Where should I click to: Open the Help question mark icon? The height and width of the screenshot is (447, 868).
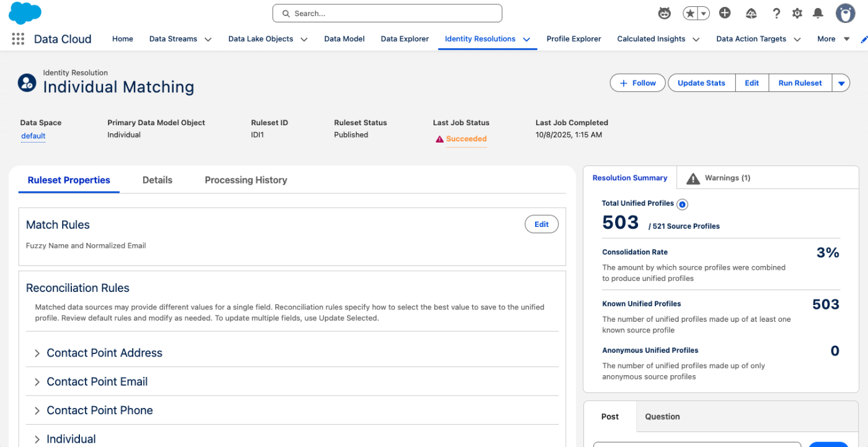pos(776,13)
